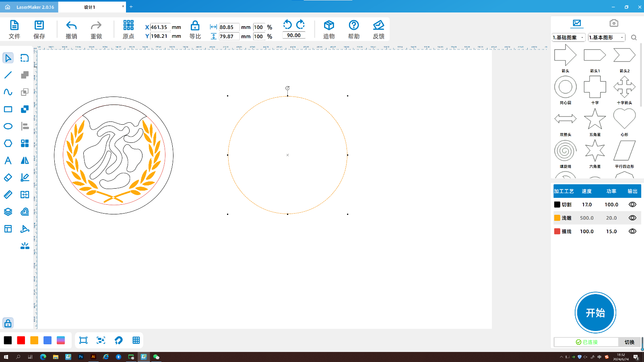Hide the 浅雕 engraving layer
The width and height of the screenshot is (644, 362).
tap(632, 218)
